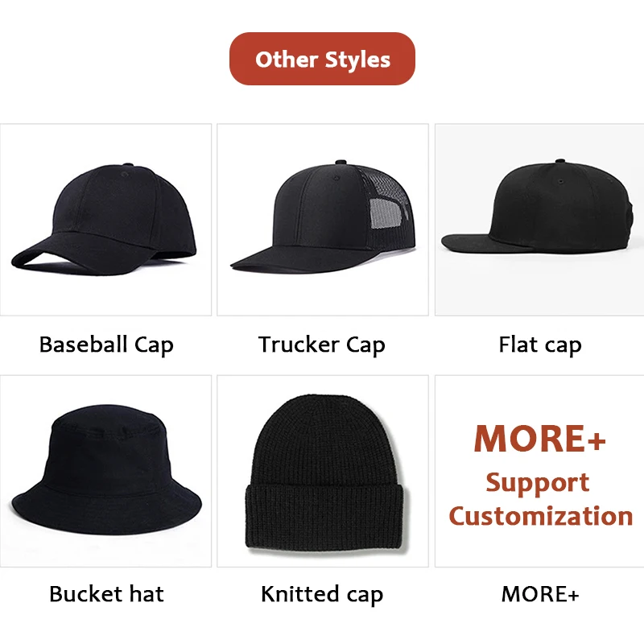
Task: Select the black bucket hat image
Action: pyautogui.click(x=105, y=471)
